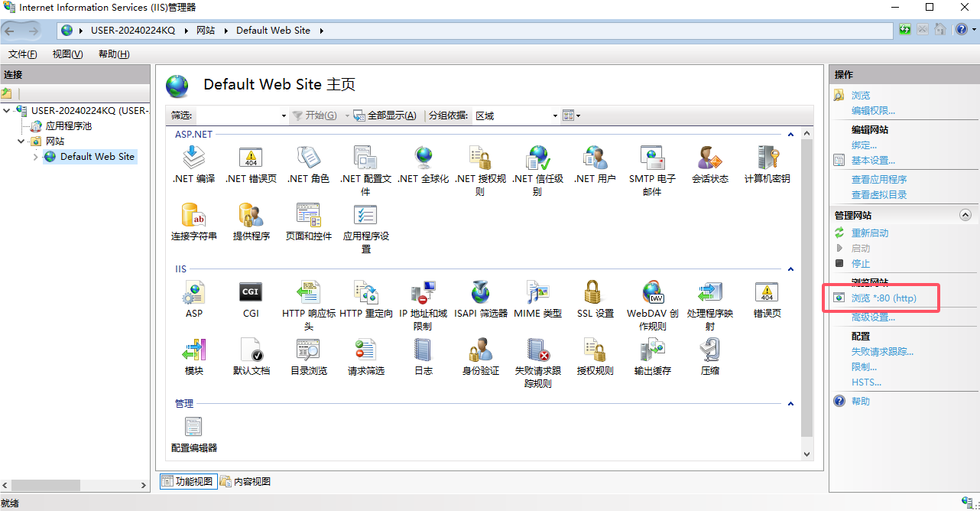980x511 pixels.
Task: Open the SSL 设置 feature icon
Action: point(595,293)
